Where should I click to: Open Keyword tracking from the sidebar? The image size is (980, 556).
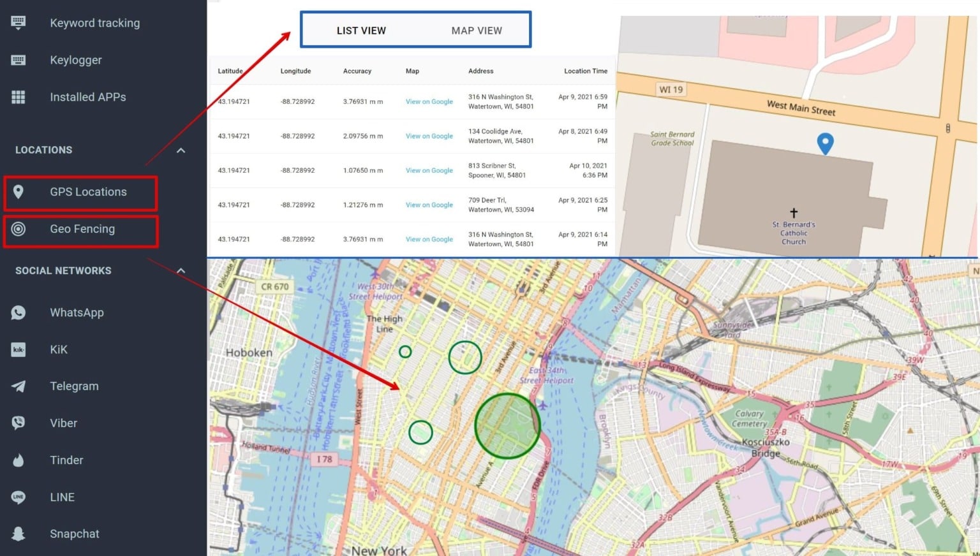click(18, 22)
